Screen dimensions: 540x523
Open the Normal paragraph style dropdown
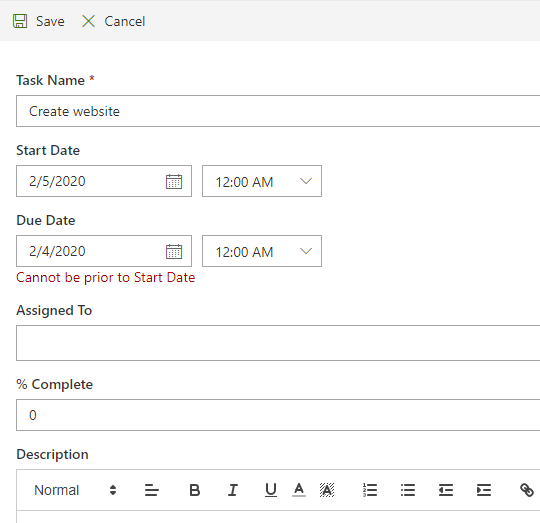[75, 490]
